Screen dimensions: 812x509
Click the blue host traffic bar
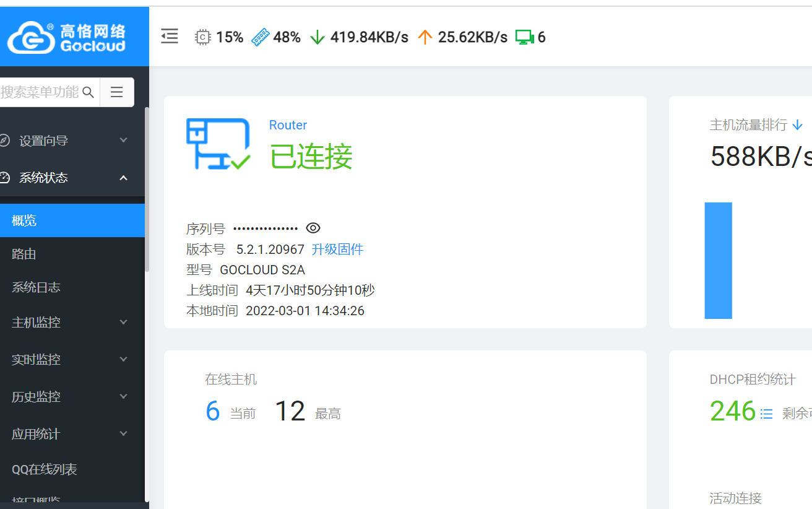click(x=718, y=261)
